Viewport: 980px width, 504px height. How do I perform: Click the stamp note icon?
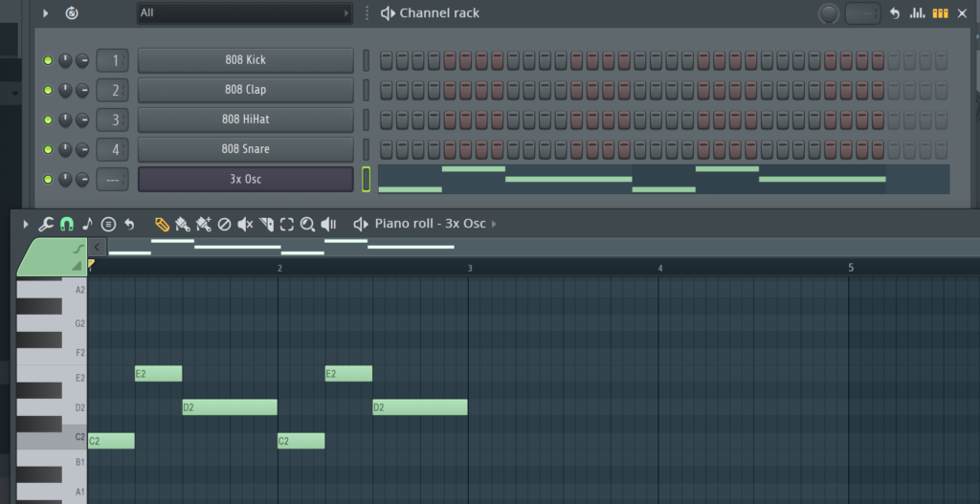click(87, 224)
